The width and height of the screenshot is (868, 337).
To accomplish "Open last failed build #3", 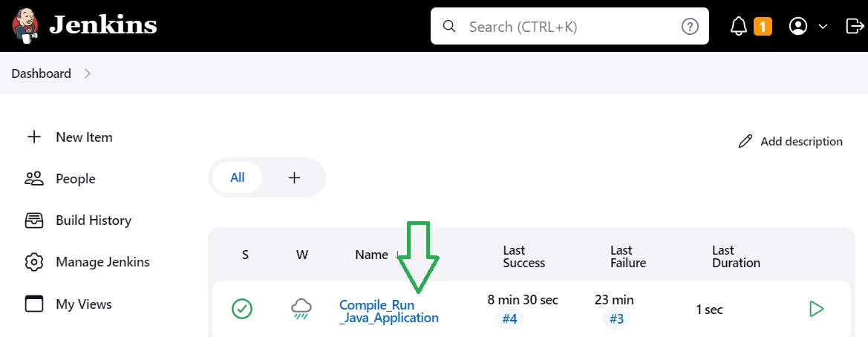I will 617,319.
